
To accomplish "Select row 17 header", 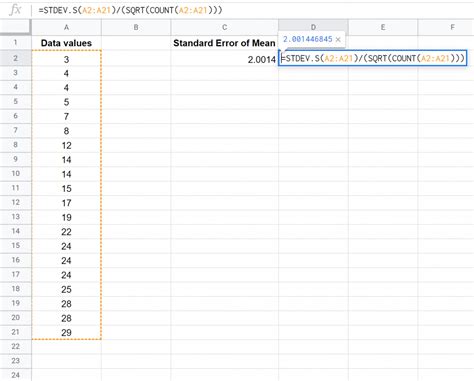I will click(15, 274).
